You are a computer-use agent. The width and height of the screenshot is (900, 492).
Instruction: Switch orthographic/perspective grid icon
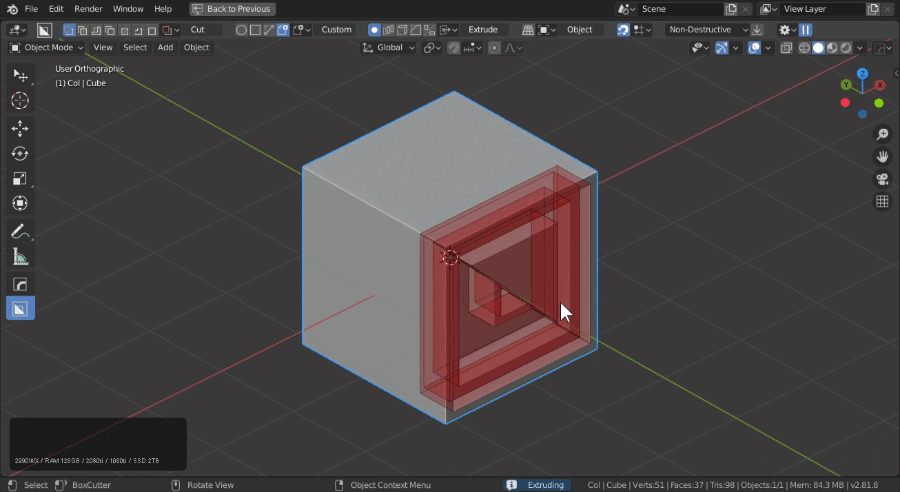tap(882, 202)
